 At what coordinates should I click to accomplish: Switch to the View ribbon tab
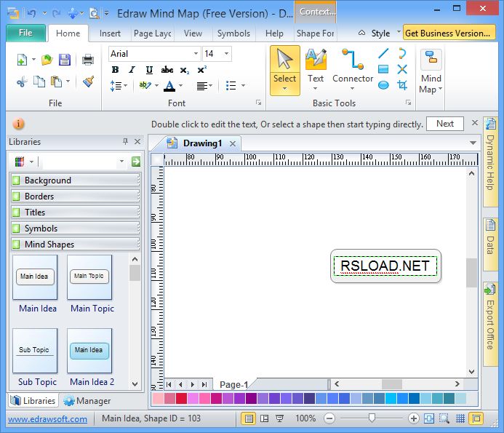[193, 33]
